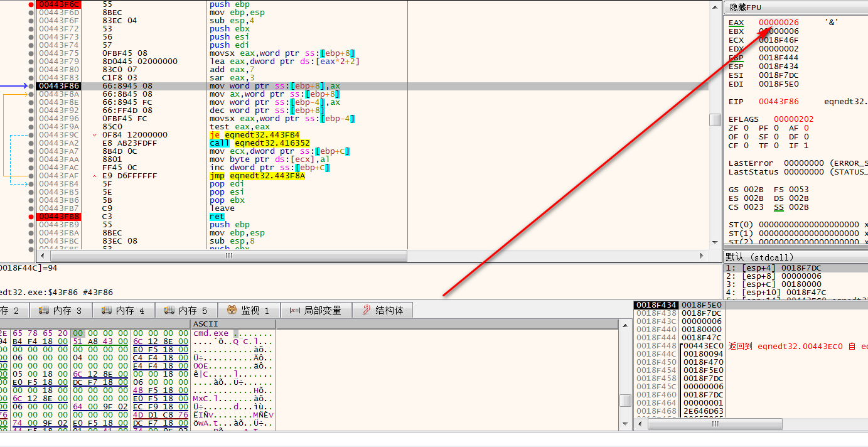Image resolution: width=868 pixels, height=447 pixels.
Task: Select the ESI register value 0018F7DC
Action: point(779,75)
